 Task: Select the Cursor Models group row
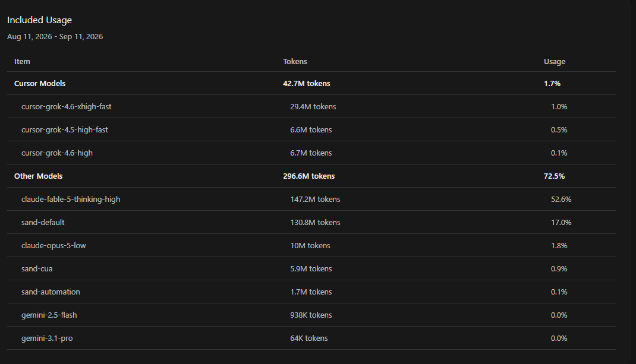[311, 84]
